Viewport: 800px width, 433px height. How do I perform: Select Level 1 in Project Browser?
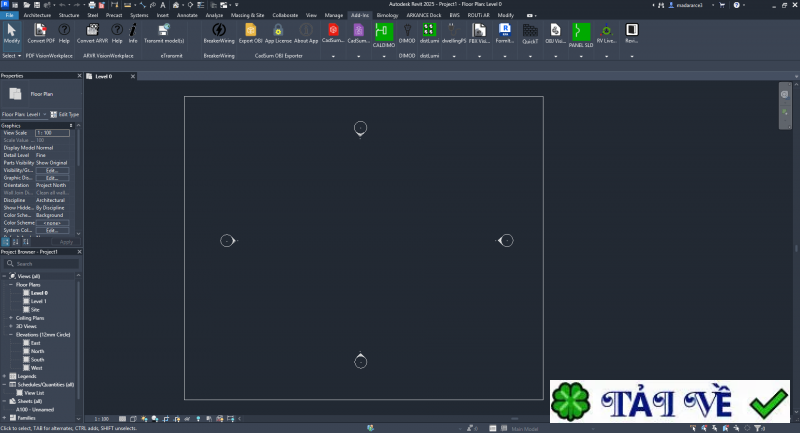pos(38,301)
